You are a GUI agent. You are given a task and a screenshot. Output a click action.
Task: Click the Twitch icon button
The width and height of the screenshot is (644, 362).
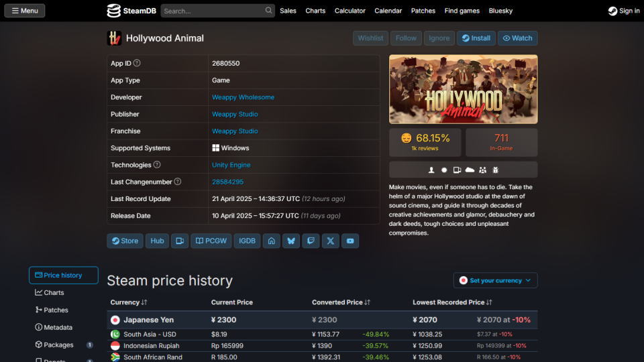(x=311, y=241)
